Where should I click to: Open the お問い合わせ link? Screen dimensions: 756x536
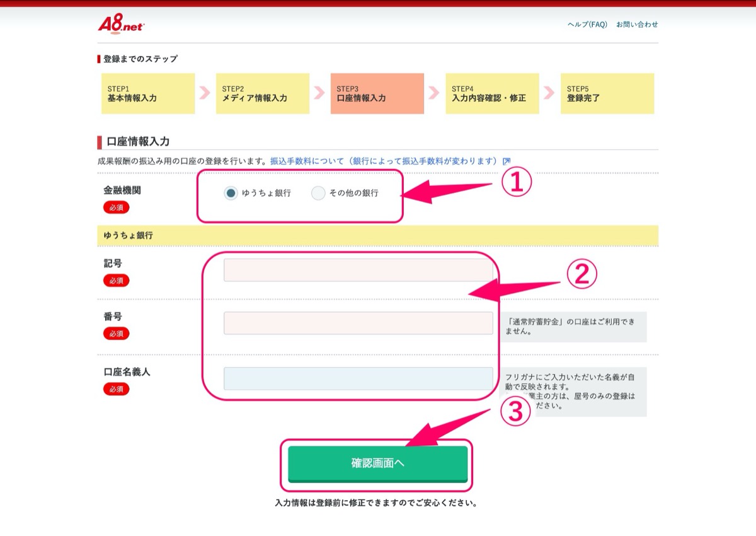point(637,25)
